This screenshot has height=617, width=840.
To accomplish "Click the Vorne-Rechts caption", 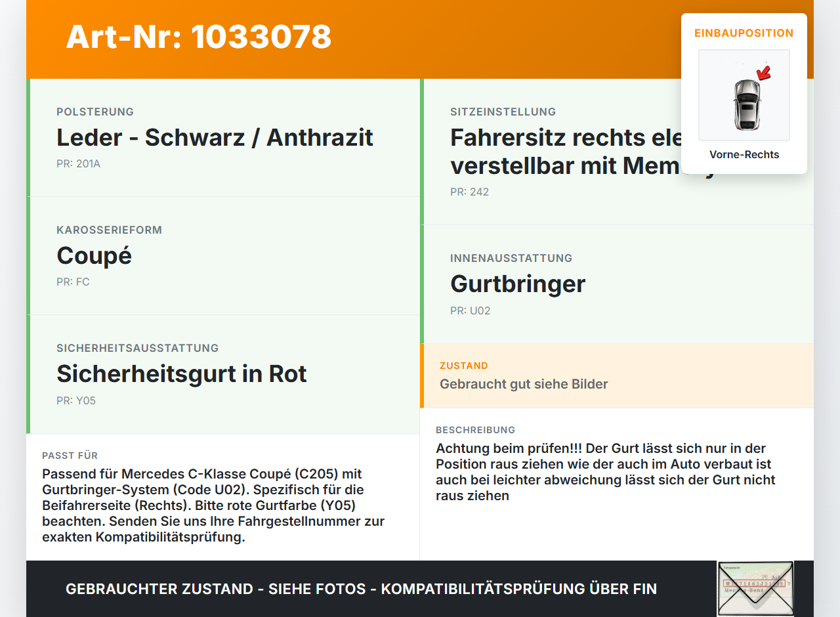I will pos(744,155).
